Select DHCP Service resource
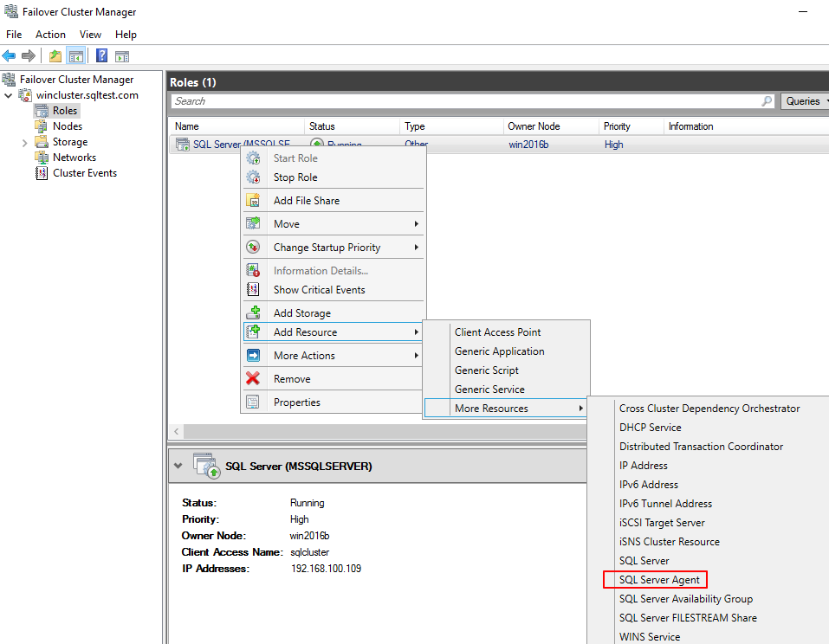This screenshot has height=644, width=829. pos(651,428)
